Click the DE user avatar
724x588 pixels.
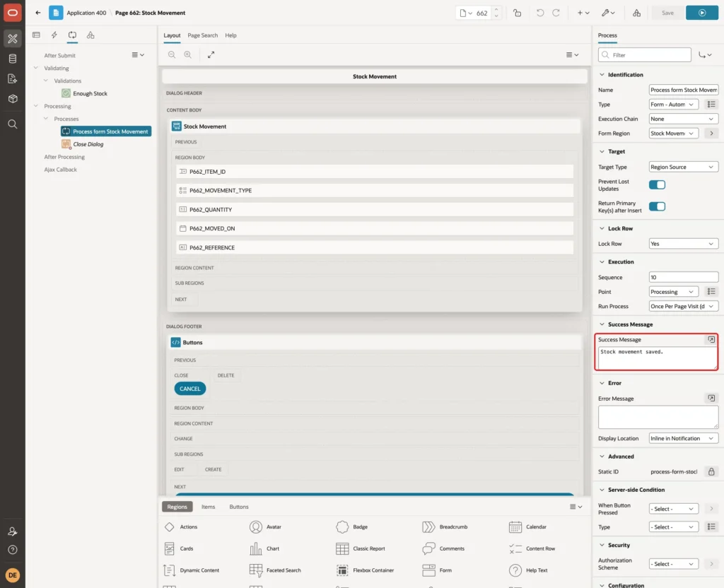point(13,575)
